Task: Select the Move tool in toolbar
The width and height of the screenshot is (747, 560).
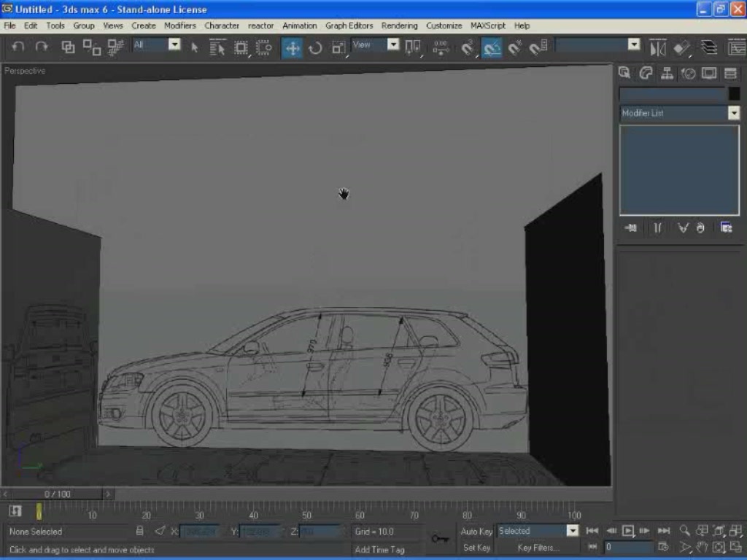Action: tap(292, 48)
